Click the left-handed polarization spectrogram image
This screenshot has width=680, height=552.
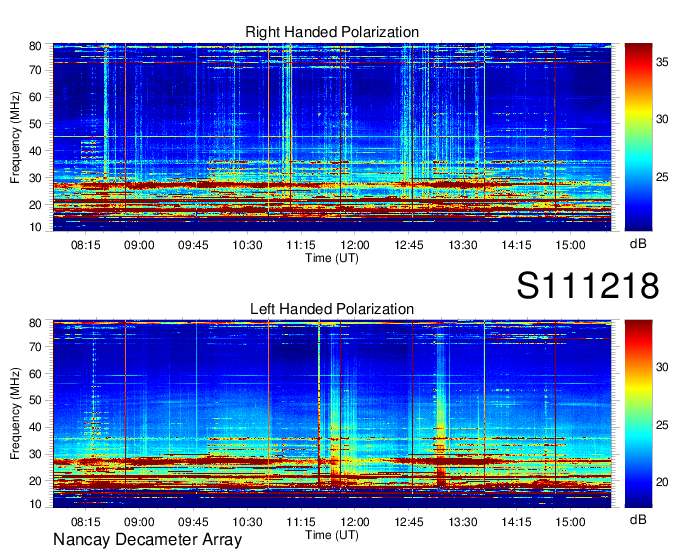pos(332,414)
